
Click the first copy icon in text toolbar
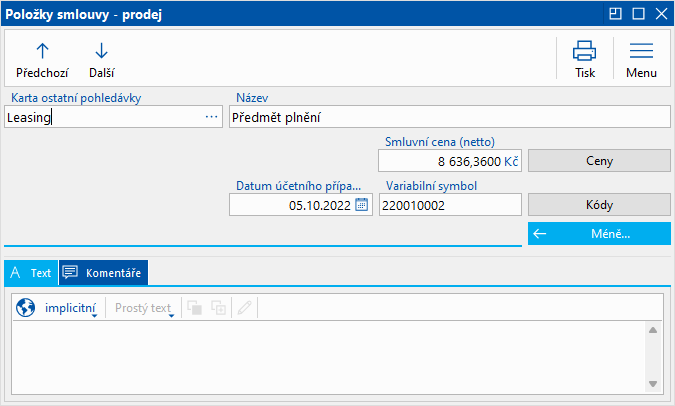[194, 308]
